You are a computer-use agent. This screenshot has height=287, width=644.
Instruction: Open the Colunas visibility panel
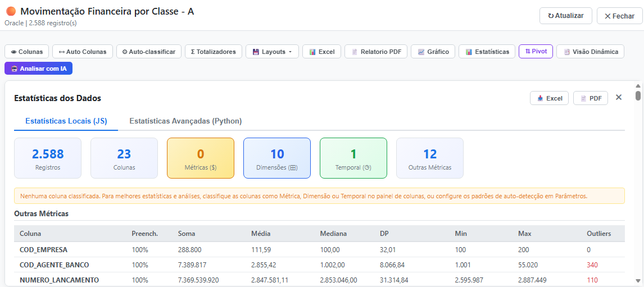(26, 52)
